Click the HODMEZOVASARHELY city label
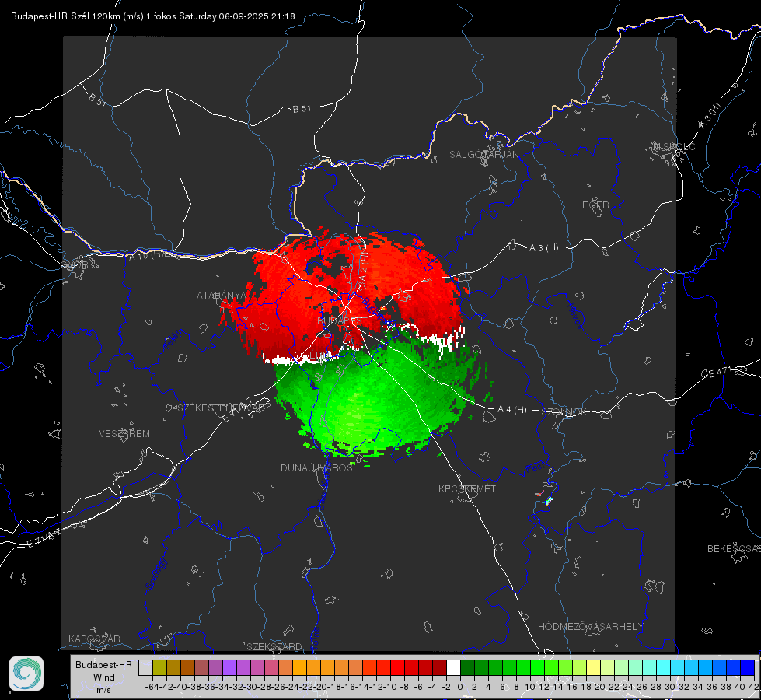Viewport: 761px width, 700px height. tap(590, 627)
